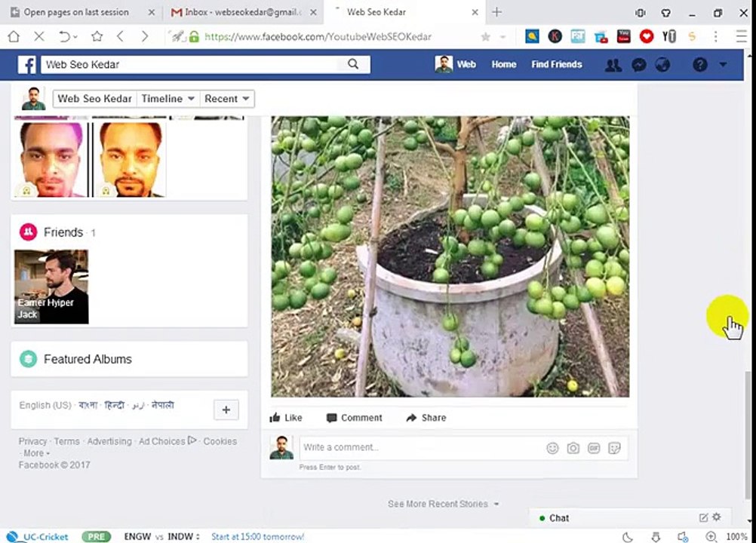Image resolution: width=756 pixels, height=543 pixels.
Task: Open the Web Seo Kedar page button
Action: point(94,98)
